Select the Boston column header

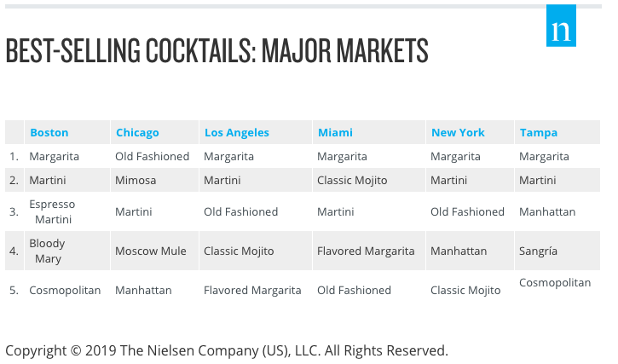(x=49, y=132)
